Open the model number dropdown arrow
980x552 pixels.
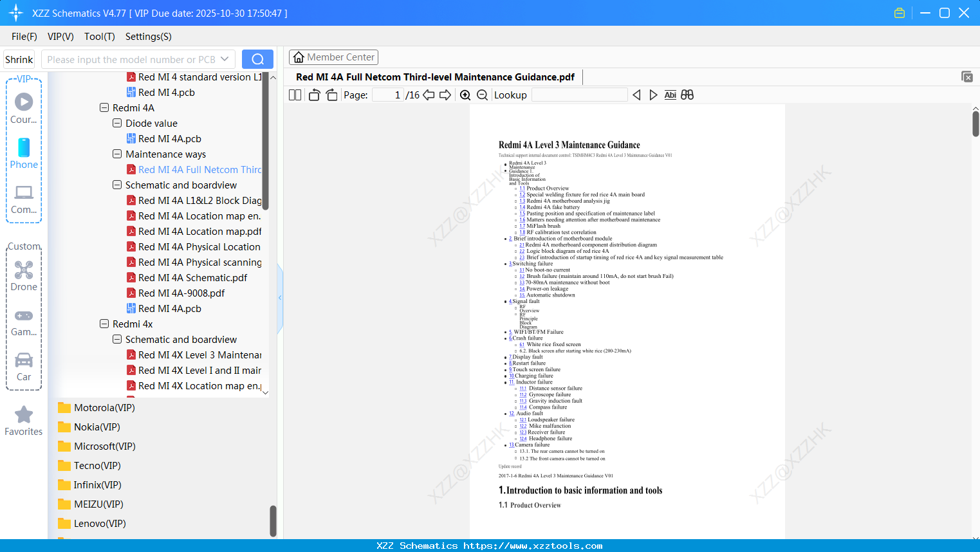pos(225,59)
